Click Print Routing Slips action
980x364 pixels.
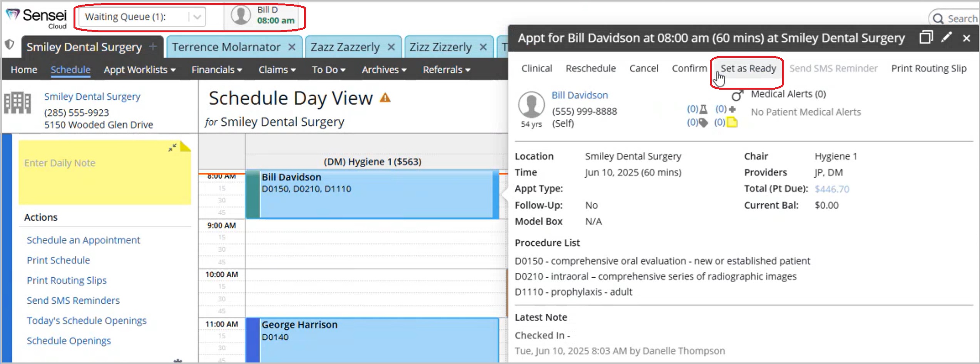[x=67, y=281]
